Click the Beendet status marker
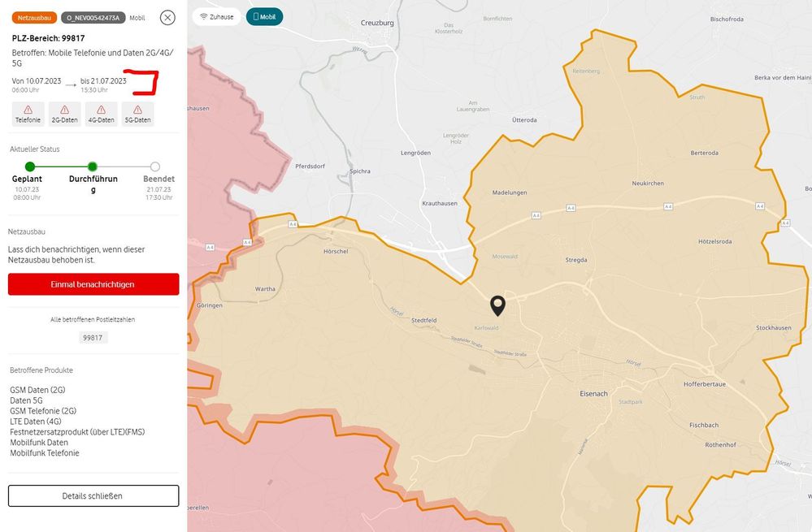 coord(154,167)
